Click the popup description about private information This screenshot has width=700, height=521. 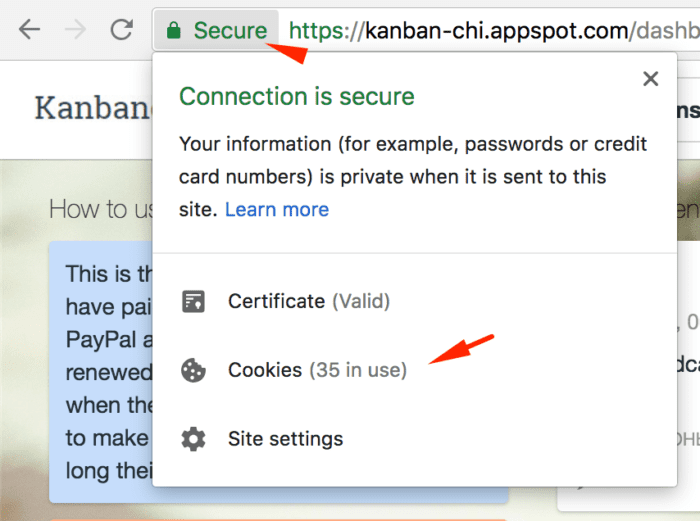click(x=413, y=177)
